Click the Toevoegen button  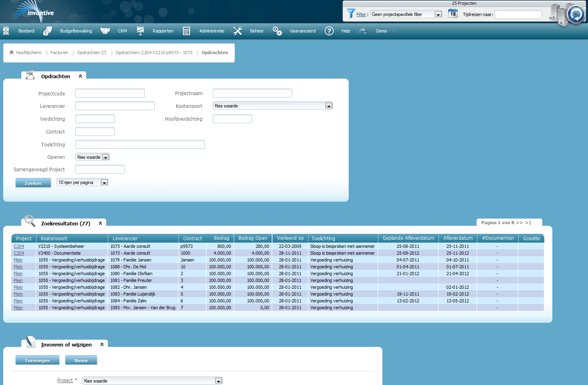click(x=37, y=360)
